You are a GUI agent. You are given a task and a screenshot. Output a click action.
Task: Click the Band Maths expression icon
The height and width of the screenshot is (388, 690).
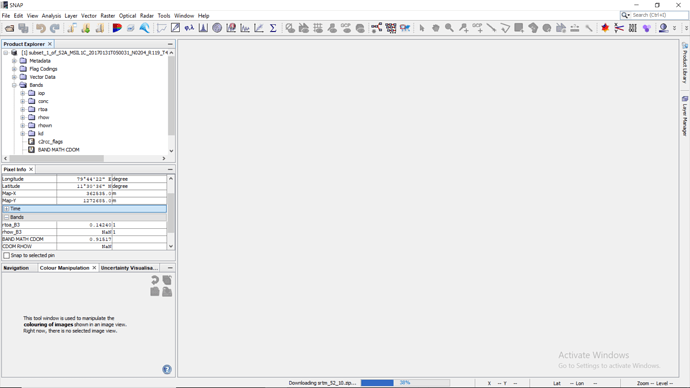pos(189,28)
